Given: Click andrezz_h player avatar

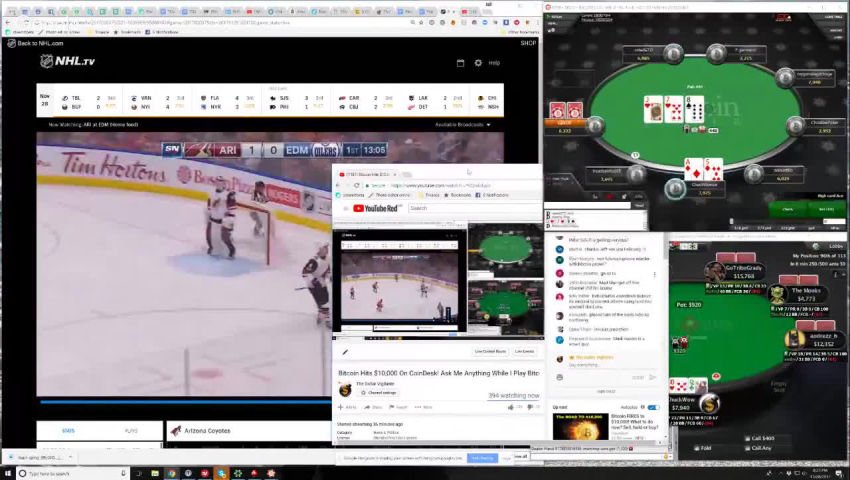Looking at the screenshot, I should pos(794,338).
